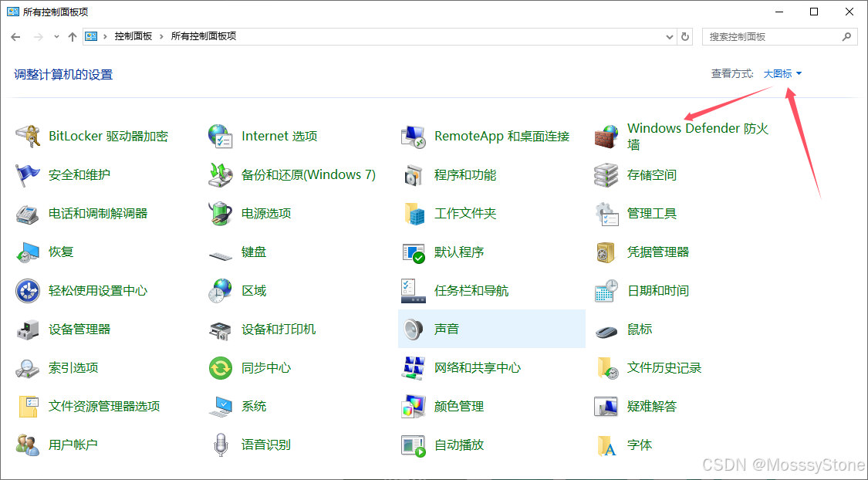Open the 网络和共享中心 link text
This screenshot has width=868, height=480.
pos(477,367)
